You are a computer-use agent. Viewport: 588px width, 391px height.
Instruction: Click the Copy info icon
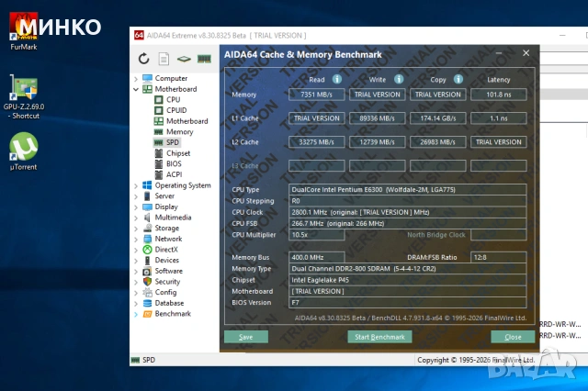[458, 79]
